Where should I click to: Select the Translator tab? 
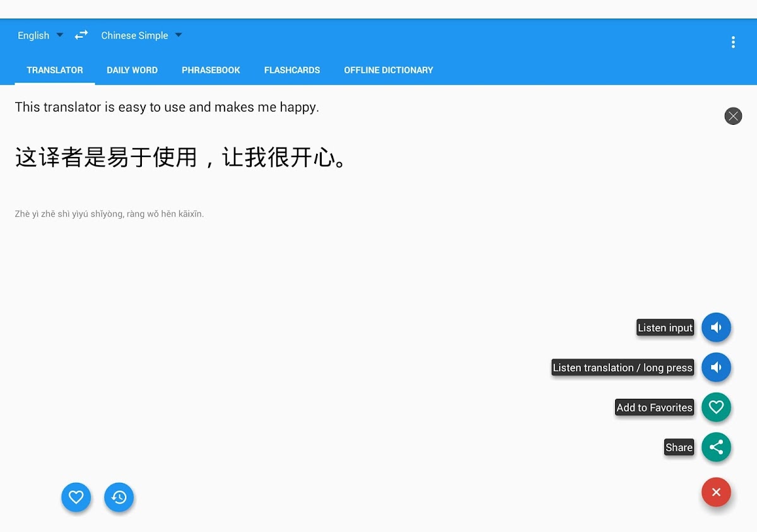pos(55,70)
